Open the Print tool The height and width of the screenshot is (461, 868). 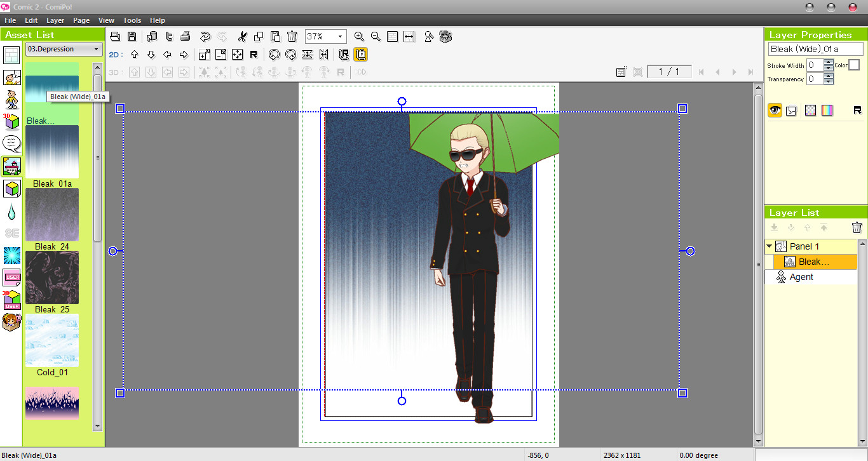(x=185, y=36)
